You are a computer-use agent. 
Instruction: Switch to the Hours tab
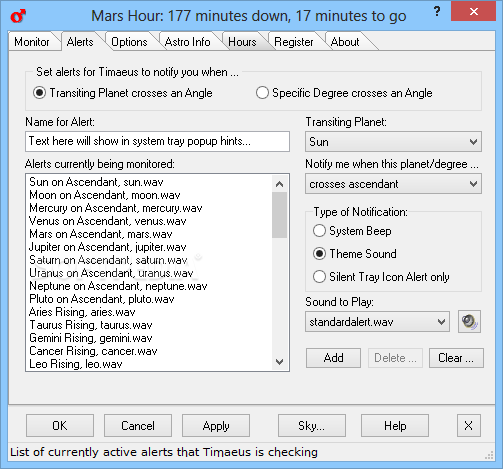tap(242, 42)
